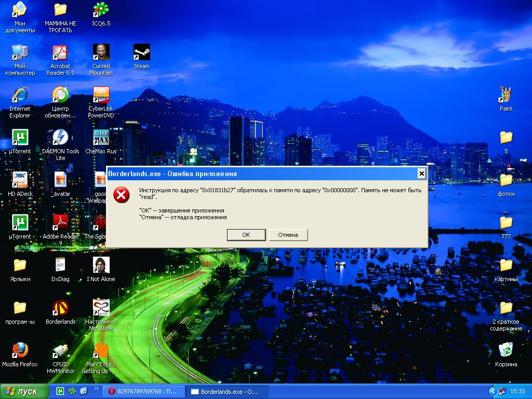This screenshot has height=399, width=532.
Task: Select the Borderlands.exe taskbar button
Action: pos(227,392)
